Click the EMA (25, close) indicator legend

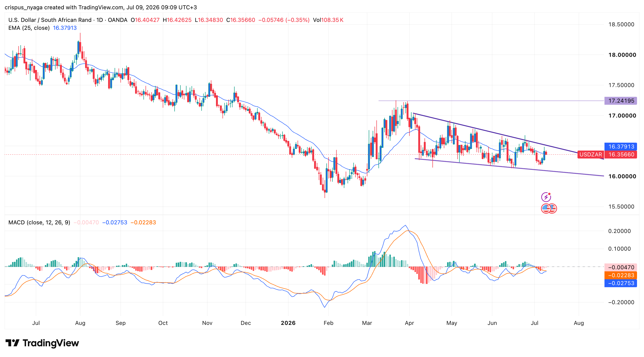coord(29,28)
